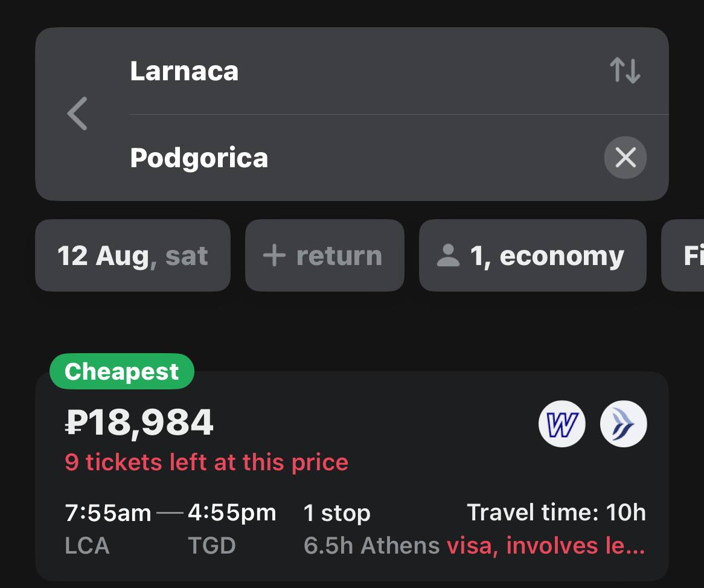Tap the Travel time: 10h label
This screenshot has height=588, width=704.
[556, 513]
